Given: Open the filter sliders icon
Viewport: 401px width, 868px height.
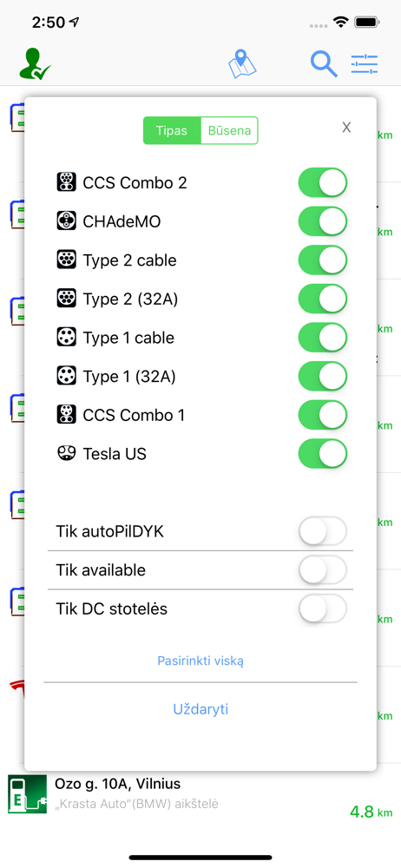Looking at the screenshot, I should [x=365, y=64].
